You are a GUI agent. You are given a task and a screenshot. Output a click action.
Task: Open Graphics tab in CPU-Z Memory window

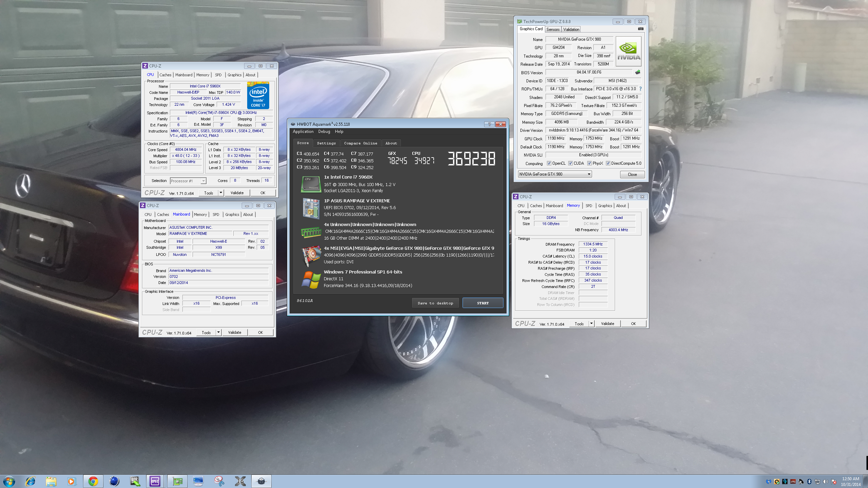[605, 206]
